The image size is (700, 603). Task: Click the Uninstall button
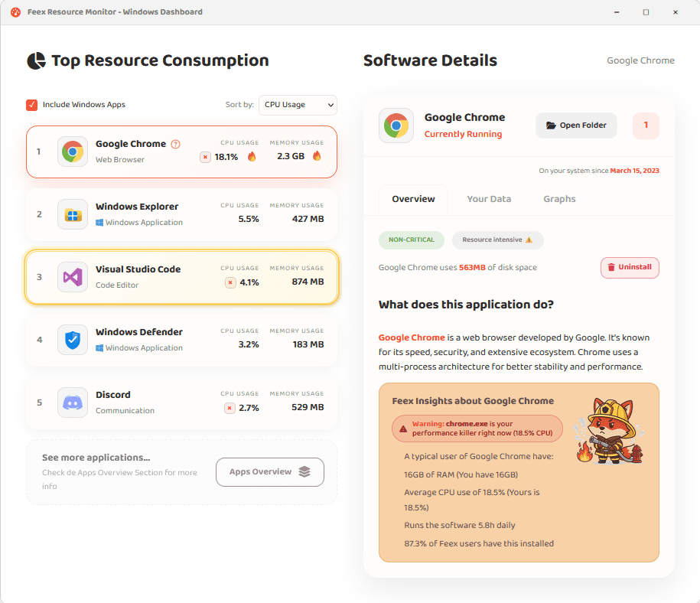(x=629, y=268)
